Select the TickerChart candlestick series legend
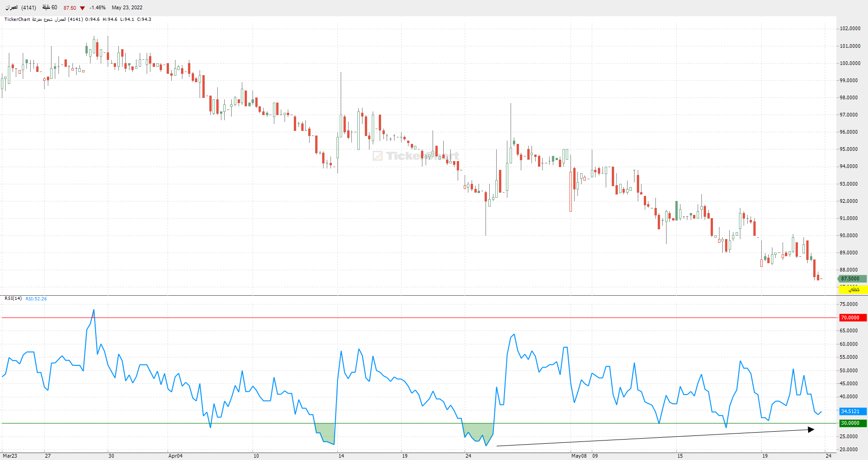The width and height of the screenshot is (868, 460). coord(78,19)
